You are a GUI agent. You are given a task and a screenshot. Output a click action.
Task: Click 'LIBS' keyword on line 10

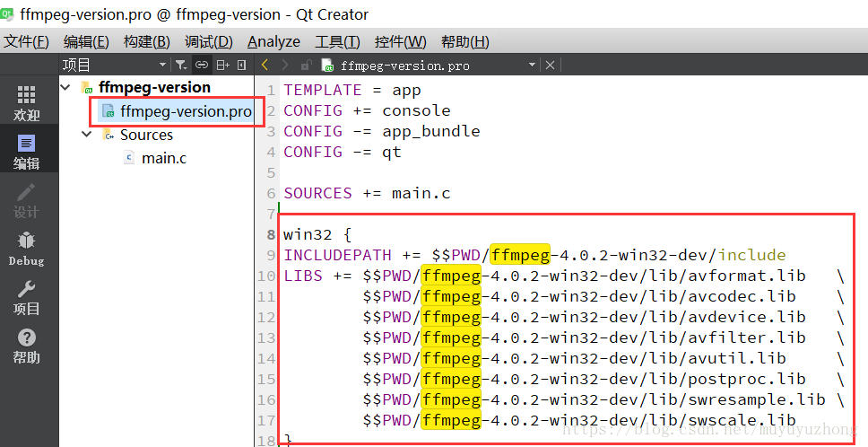pyautogui.click(x=303, y=276)
